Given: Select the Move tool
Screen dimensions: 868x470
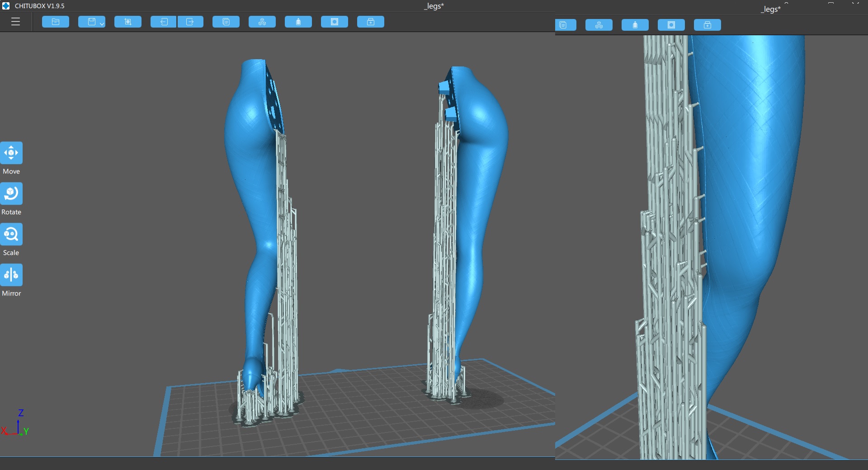Looking at the screenshot, I should click(11, 153).
